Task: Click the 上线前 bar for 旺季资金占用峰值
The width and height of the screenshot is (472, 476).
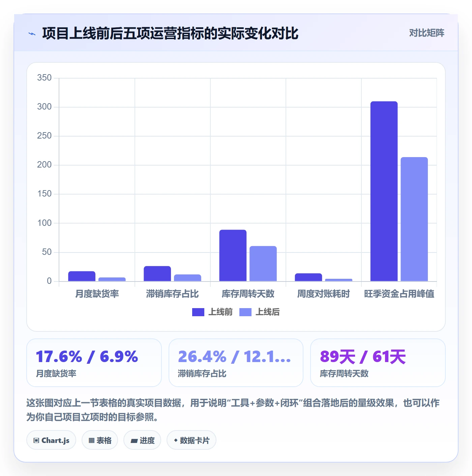Action: click(x=384, y=191)
